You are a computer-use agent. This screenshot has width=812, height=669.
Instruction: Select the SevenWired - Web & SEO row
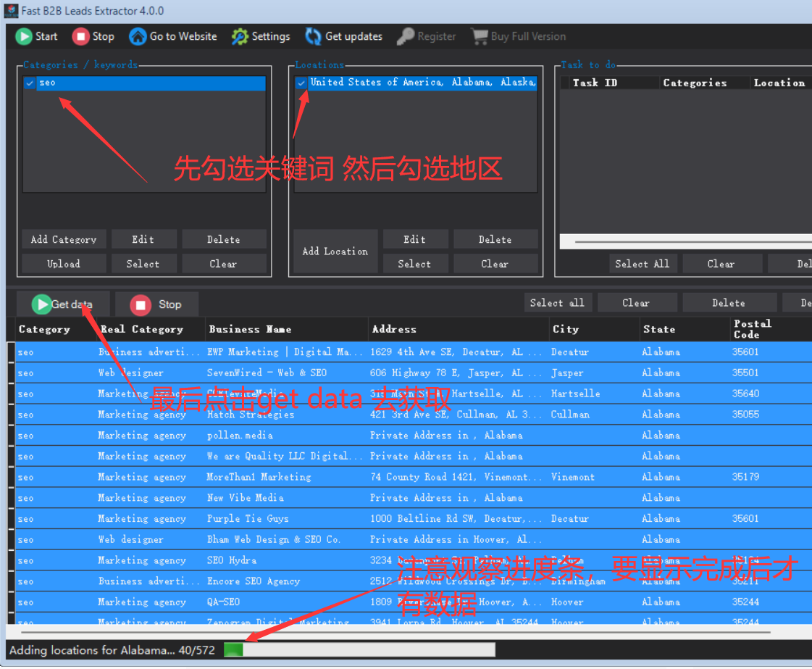click(x=267, y=373)
